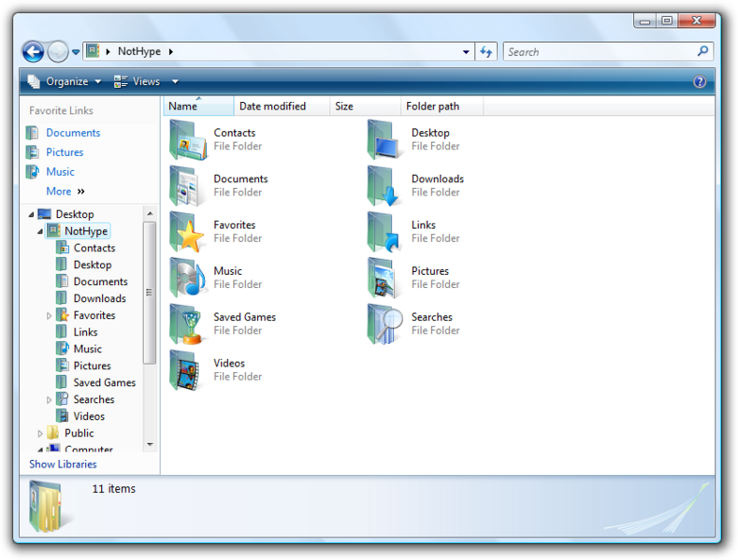Open the Downloads folder icon
The width and height of the screenshot is (738, 560).
tap(385, 186)
